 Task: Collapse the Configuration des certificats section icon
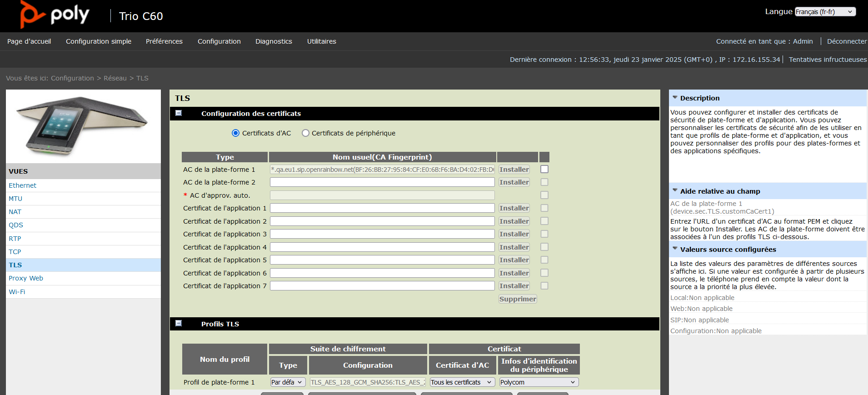[x=179, y=113]
